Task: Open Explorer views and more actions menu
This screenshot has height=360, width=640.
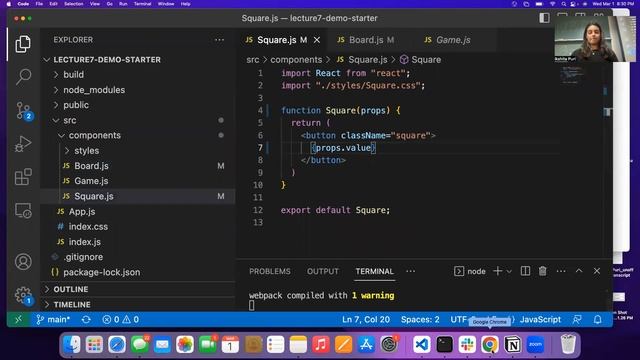Action: click(x=219, y=40)
